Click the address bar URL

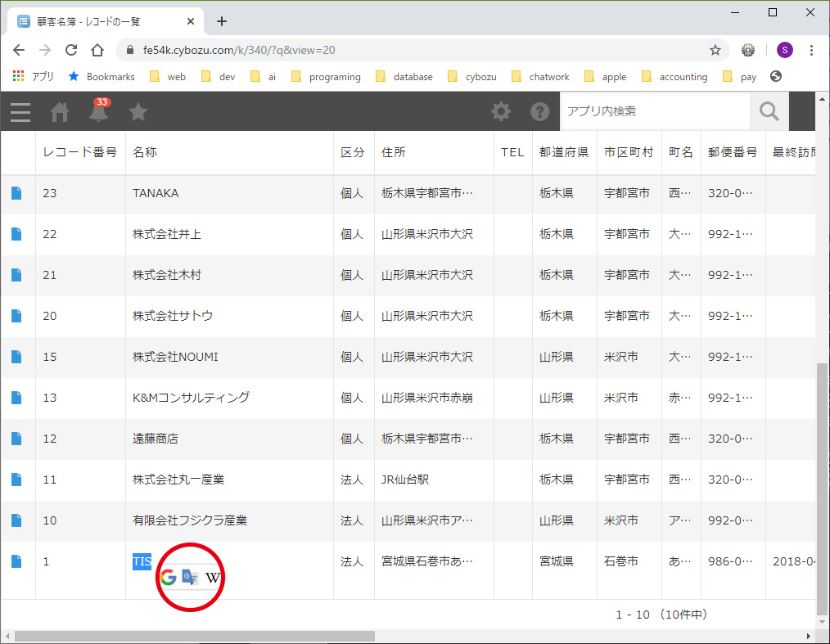click(x=239, y=50)
